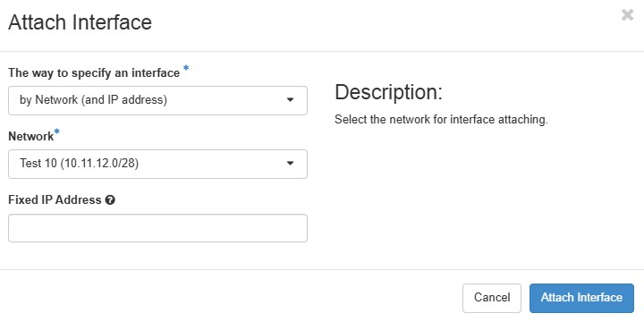Click the 'Fixed IP Address' label

pyautogui.click(x=55, y=200)
